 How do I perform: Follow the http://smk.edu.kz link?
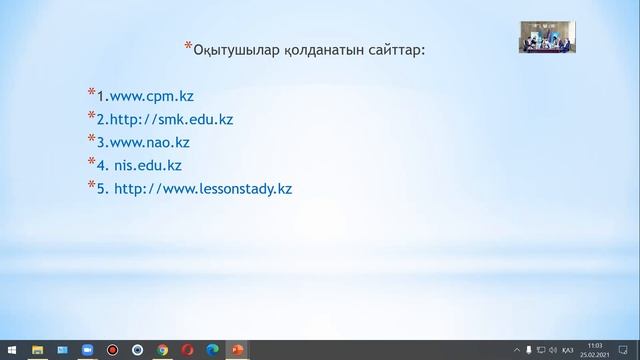tap(171, 119)
